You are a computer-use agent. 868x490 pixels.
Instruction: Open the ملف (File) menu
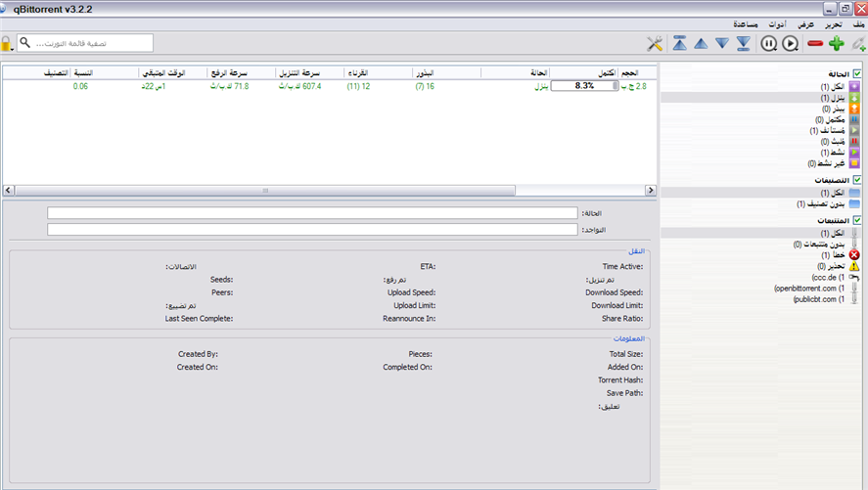857,22
